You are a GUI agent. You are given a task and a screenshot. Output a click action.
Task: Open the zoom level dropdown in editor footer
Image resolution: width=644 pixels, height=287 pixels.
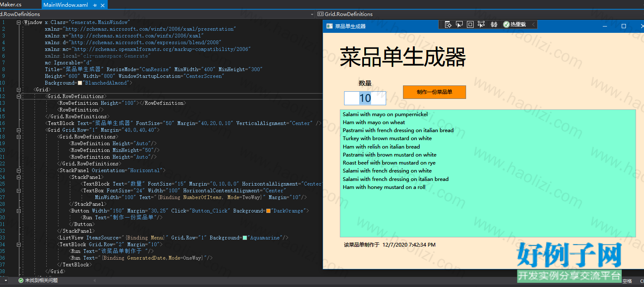point(5,280)
